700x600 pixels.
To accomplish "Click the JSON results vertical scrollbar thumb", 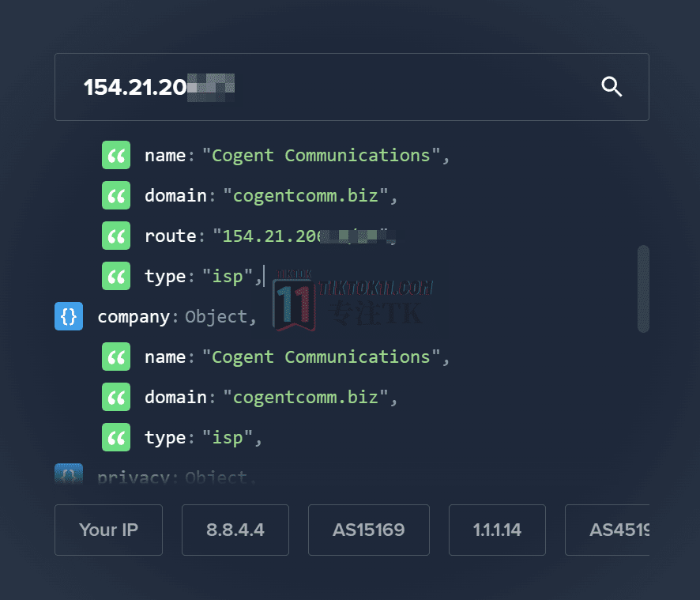I will (643, 289).
